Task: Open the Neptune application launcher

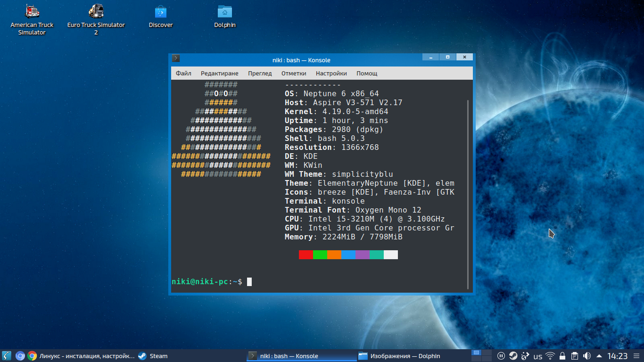Action: (7, 356)
